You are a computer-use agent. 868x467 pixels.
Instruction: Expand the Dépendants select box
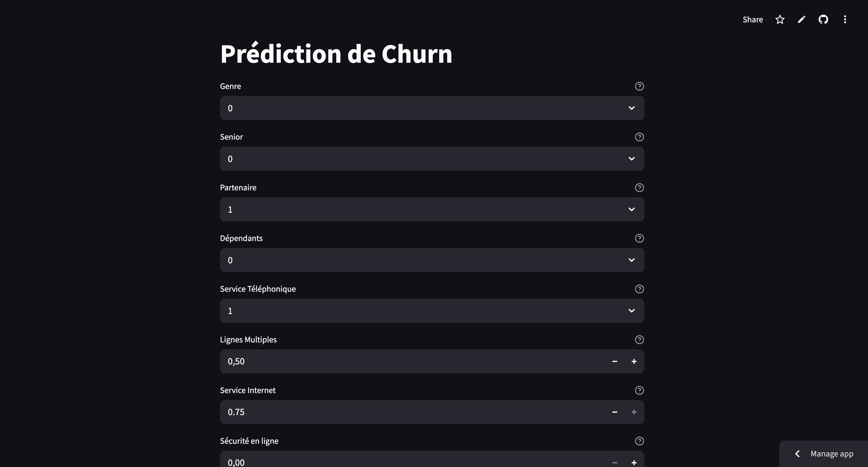432,260
